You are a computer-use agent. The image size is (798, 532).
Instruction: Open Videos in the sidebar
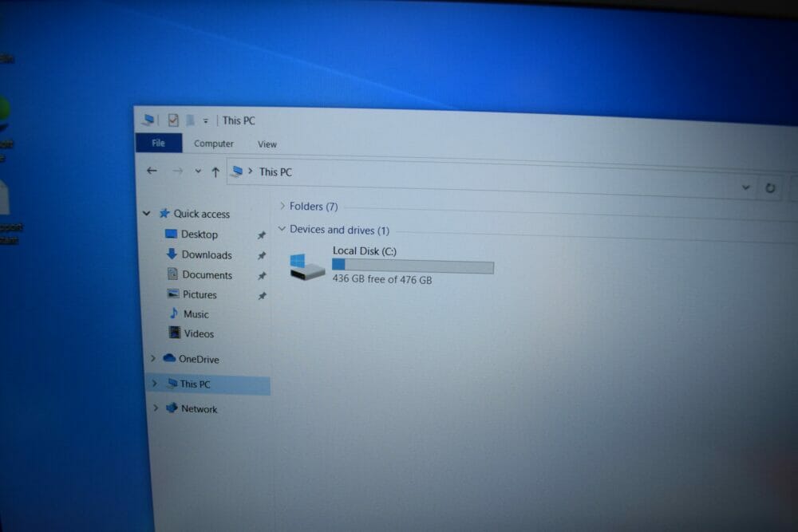(x=199, y=334)
